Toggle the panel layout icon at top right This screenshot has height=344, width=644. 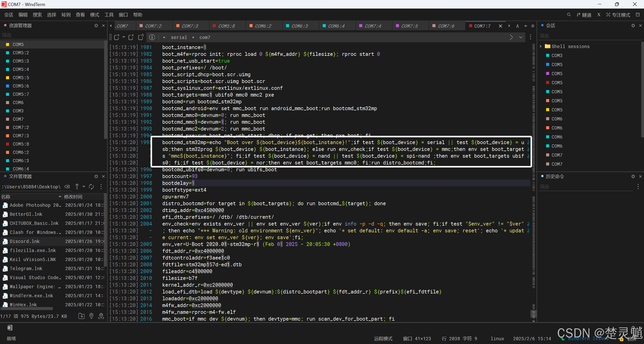(638, 15)
